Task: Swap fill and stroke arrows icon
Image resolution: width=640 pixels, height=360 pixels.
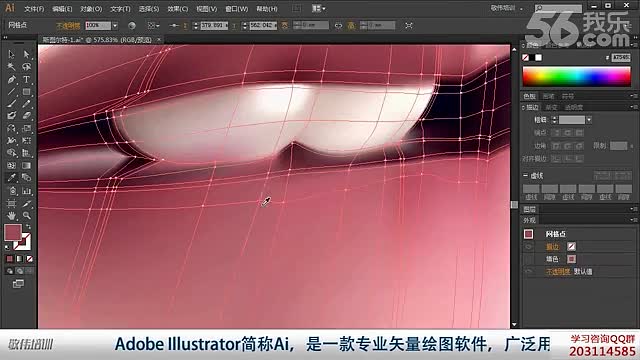Action: click(x=28, y=226)
